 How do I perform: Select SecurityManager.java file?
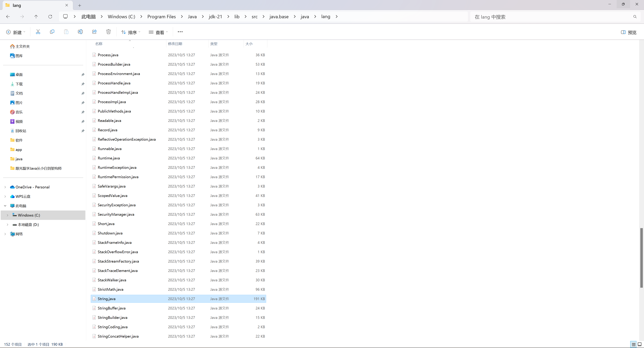click(178, 214)
